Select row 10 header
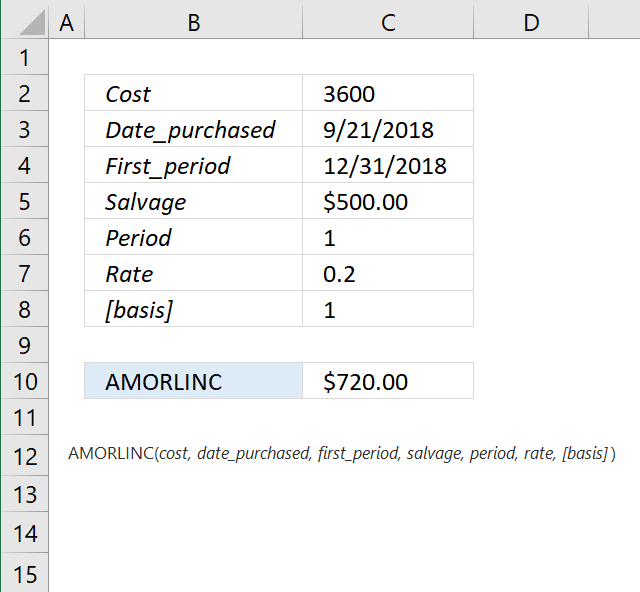This screenshot has width=640, height=592. click(x=24, y=381)
